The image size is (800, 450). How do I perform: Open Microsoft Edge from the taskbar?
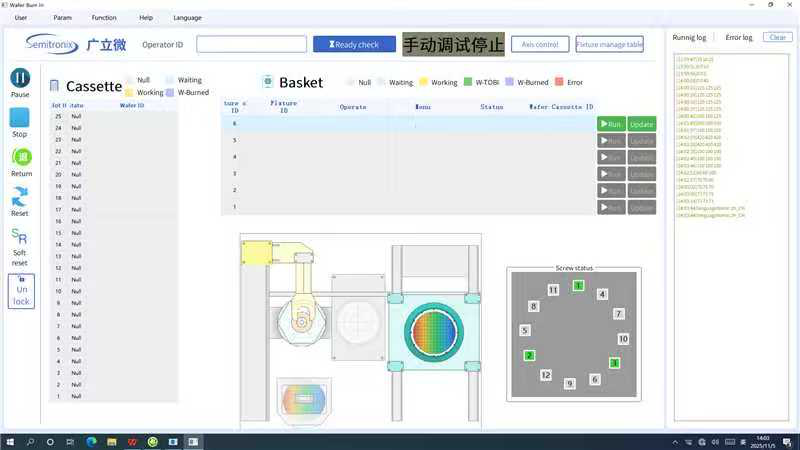(x=90, y=441)
